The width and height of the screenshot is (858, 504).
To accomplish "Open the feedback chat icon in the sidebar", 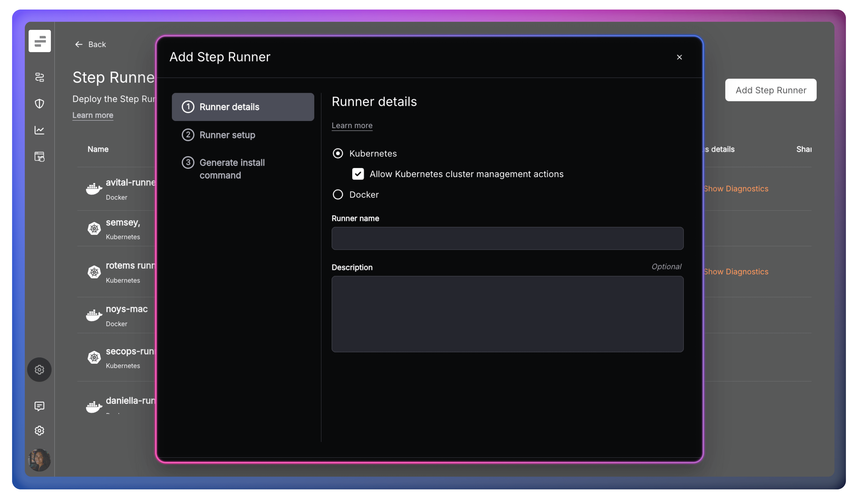I will [39, 406].
